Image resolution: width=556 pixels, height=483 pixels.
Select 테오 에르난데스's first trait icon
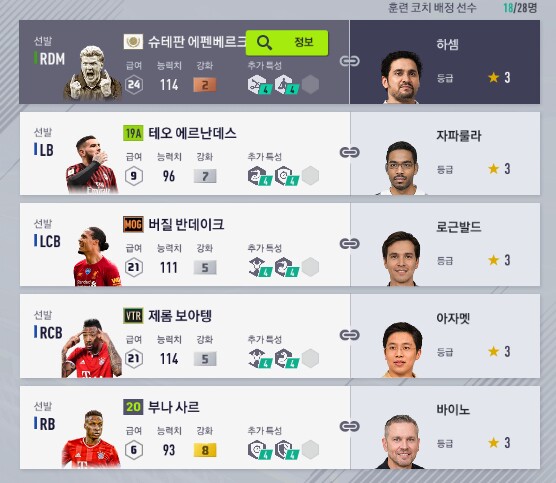(x=259, y=176)
